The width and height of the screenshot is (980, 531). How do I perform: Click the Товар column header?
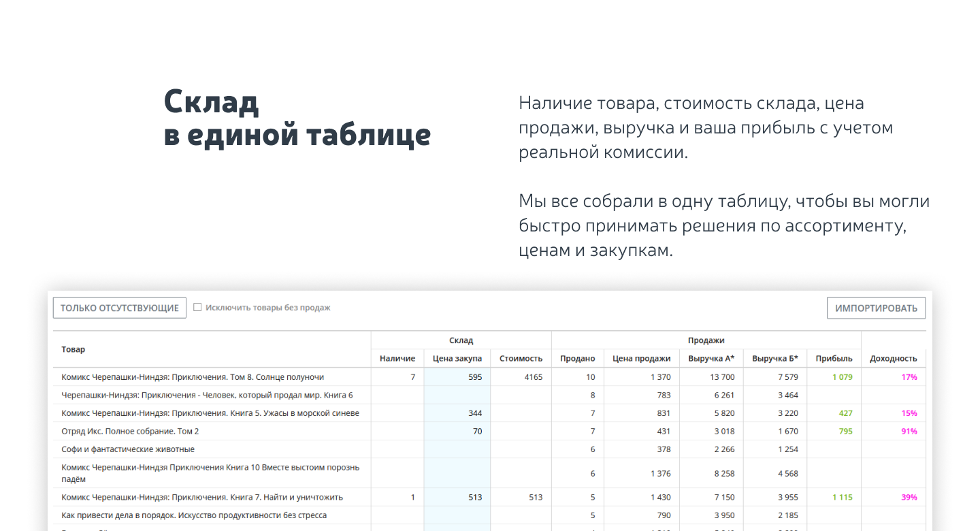point(73,349)
